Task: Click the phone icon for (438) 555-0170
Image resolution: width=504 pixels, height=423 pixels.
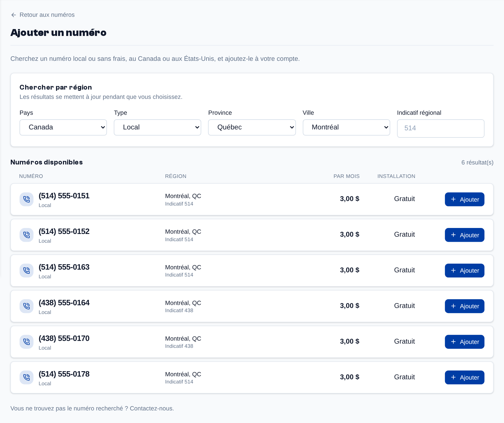Action: click(26, 342)
